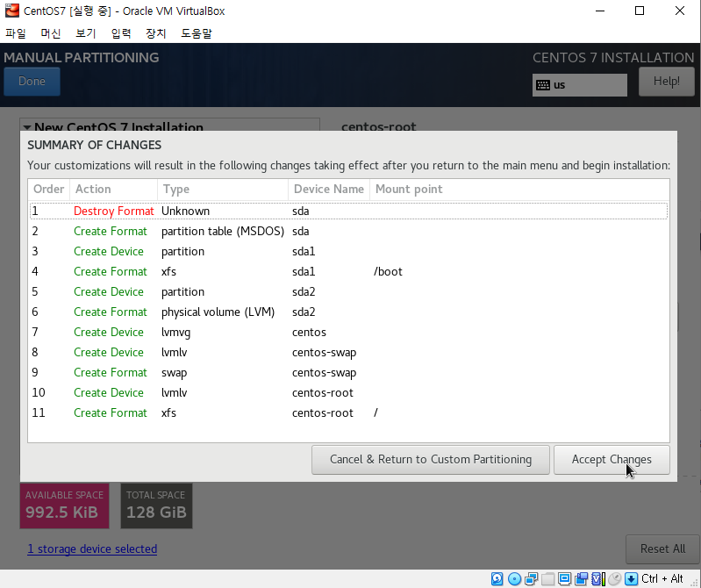Select row 8 Create Device centos-swap

click(x=348, y=352)
